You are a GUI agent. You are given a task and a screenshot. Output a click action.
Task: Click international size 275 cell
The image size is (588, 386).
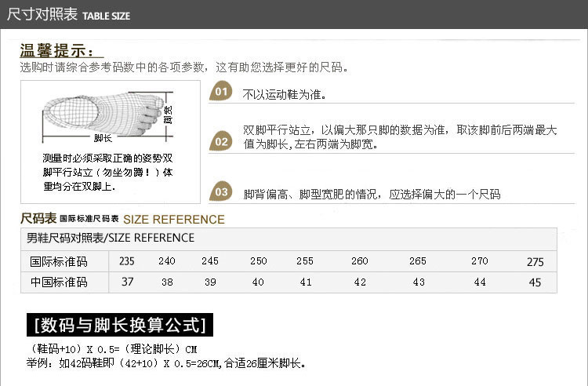[x=535, y=262]
